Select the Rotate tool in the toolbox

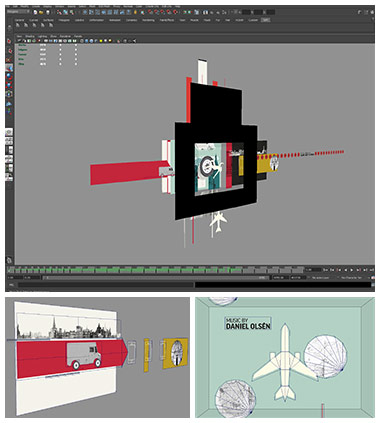9,77
